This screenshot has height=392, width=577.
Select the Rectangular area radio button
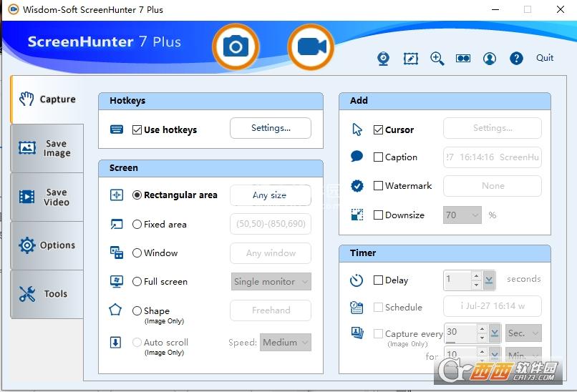click(x=137, y=195)
